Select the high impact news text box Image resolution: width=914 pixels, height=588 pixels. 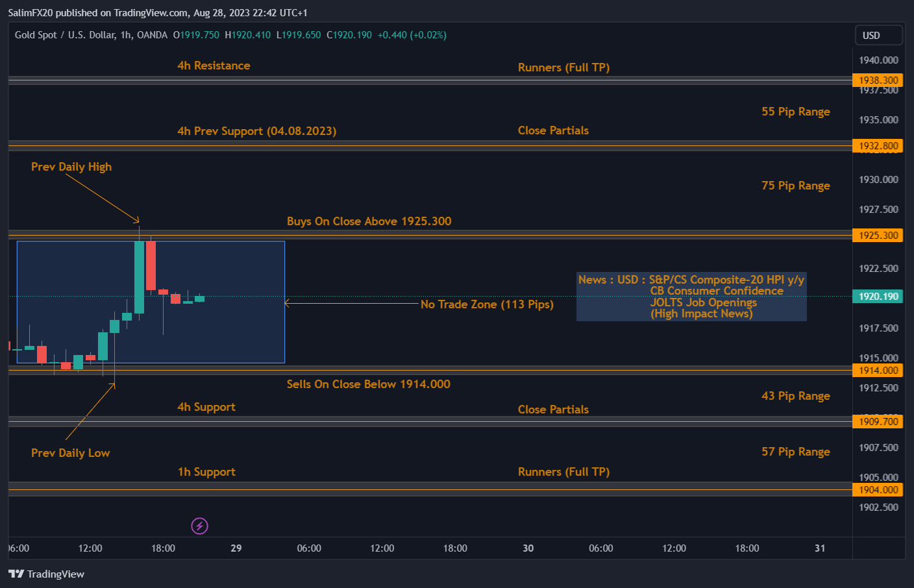[691, 297]
